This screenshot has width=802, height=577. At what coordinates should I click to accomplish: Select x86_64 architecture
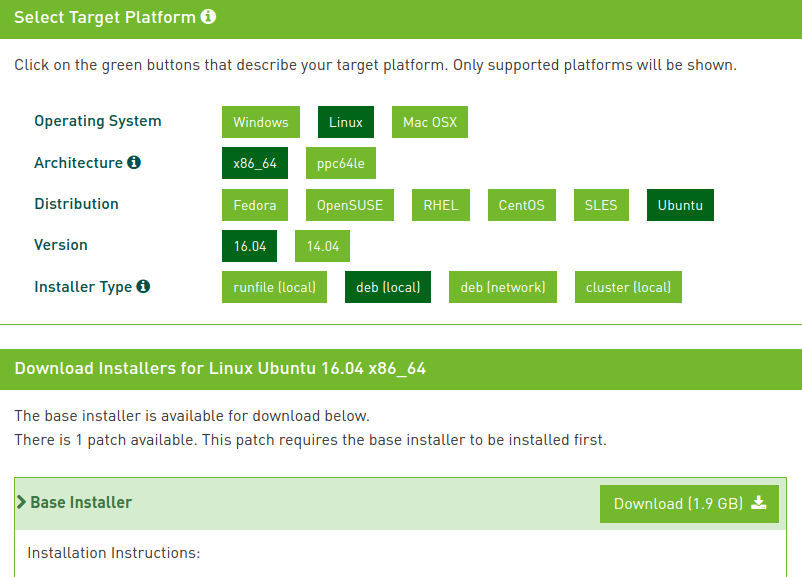[255, 163]
